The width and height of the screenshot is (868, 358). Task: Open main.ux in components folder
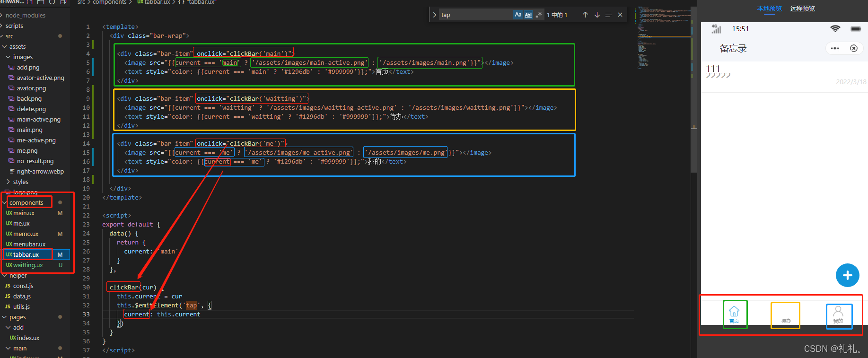coord(24,213)
